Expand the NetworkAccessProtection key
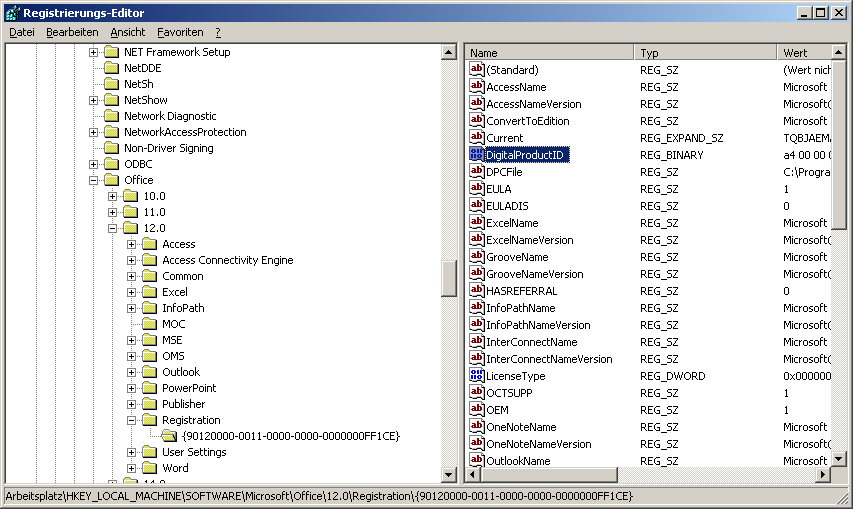The width and height of the screenshot is (853, 509). [94, 132]
